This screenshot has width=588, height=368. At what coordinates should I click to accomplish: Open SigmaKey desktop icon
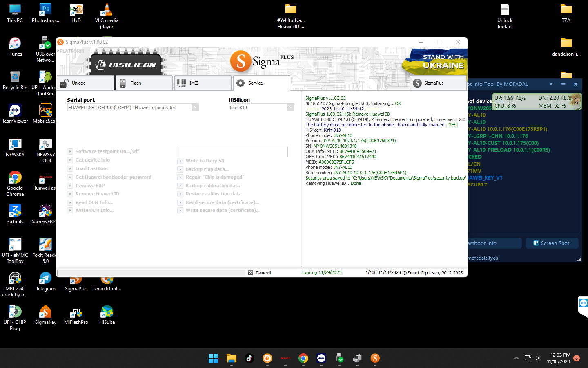(46, 315)
